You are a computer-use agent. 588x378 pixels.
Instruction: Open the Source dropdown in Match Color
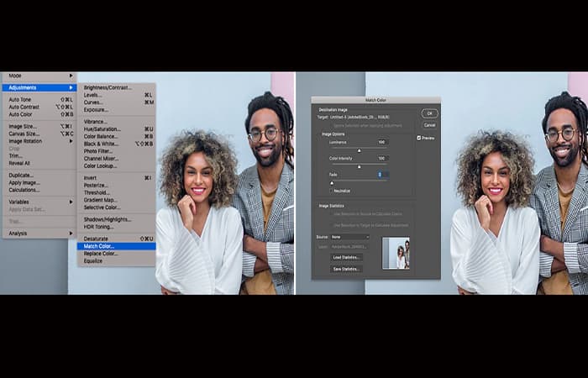pyautogui.click(x=349, y=237)
